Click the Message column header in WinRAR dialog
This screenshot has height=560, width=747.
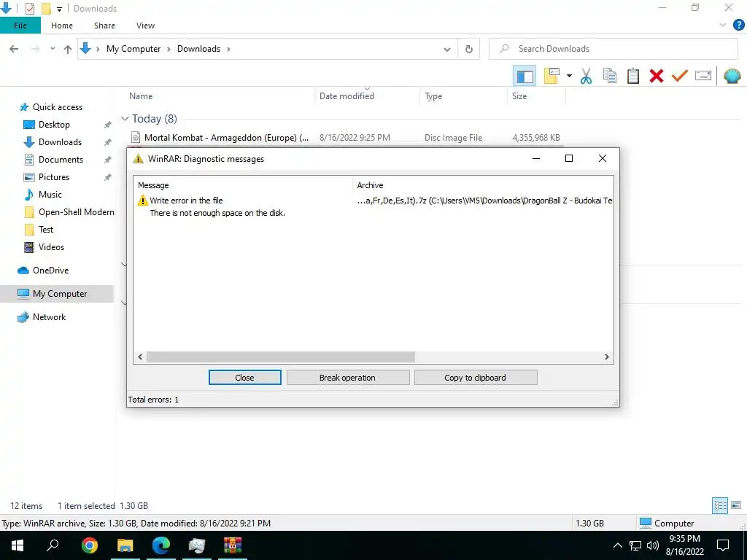153,185
